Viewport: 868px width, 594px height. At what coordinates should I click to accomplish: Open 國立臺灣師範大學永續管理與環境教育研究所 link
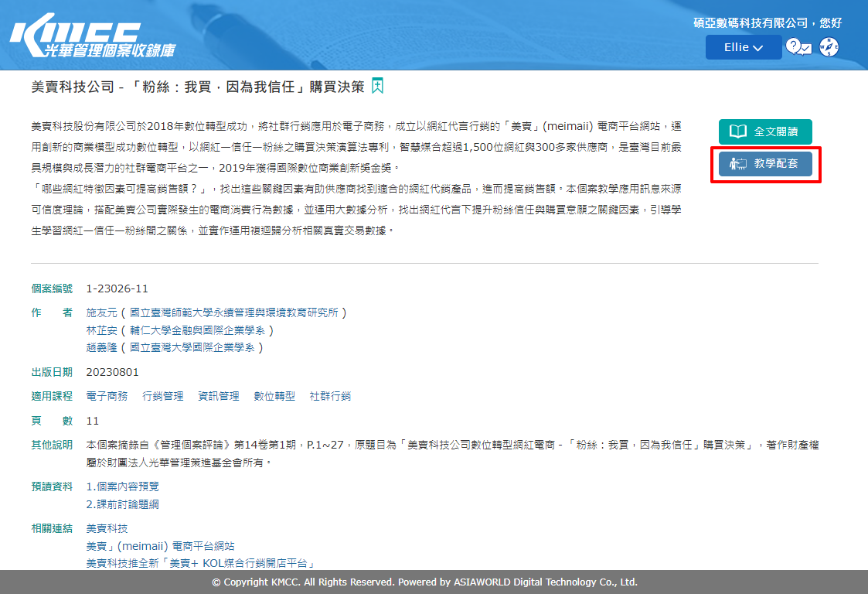[x=233, y=312]
